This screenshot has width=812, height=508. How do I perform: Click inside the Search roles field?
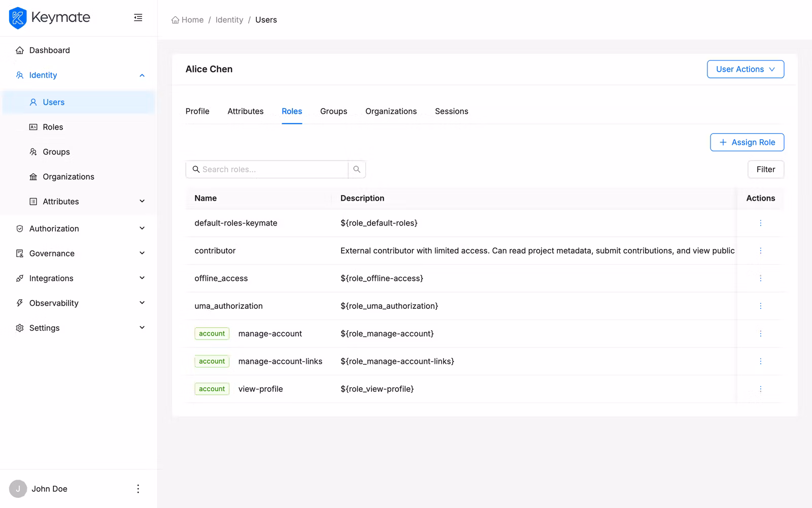(x=269, y=169)
